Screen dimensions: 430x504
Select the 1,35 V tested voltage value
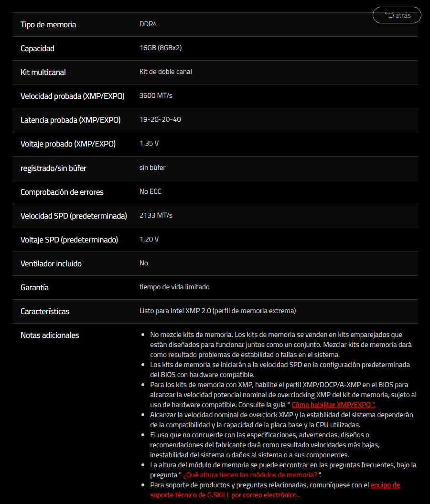point(149,143)
